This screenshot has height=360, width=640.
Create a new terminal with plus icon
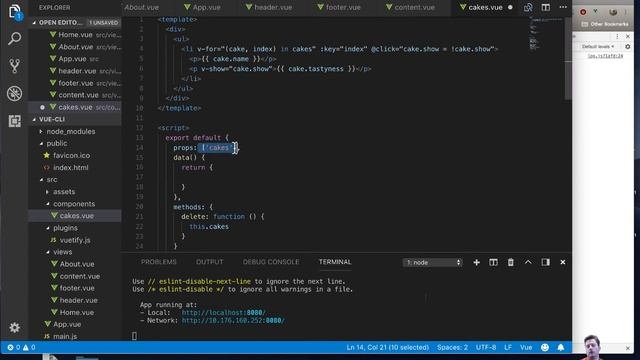(x=476, y=262)
